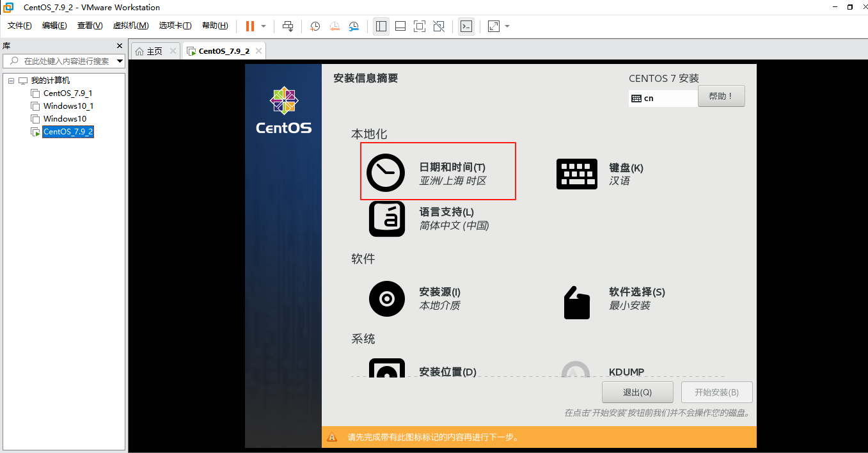Open 安装源(I) disc icon
The height and width of the screenshot is (453, 868).
point(387,299)
